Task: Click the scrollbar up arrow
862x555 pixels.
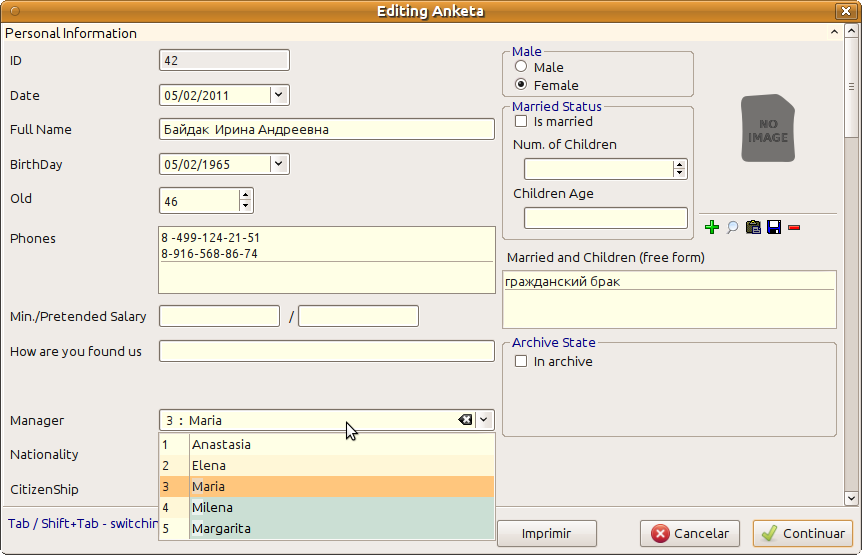Action: (851, 31)
